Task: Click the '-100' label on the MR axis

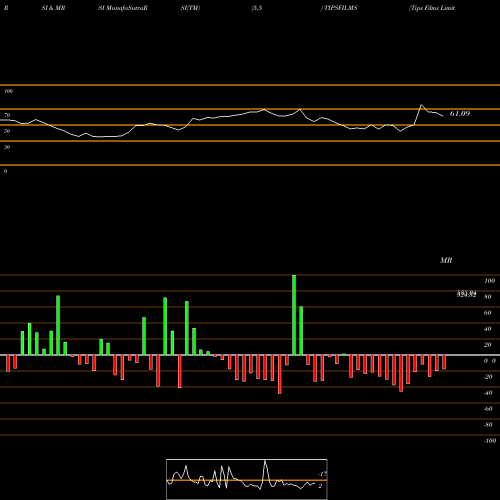Action: point(490,441)
